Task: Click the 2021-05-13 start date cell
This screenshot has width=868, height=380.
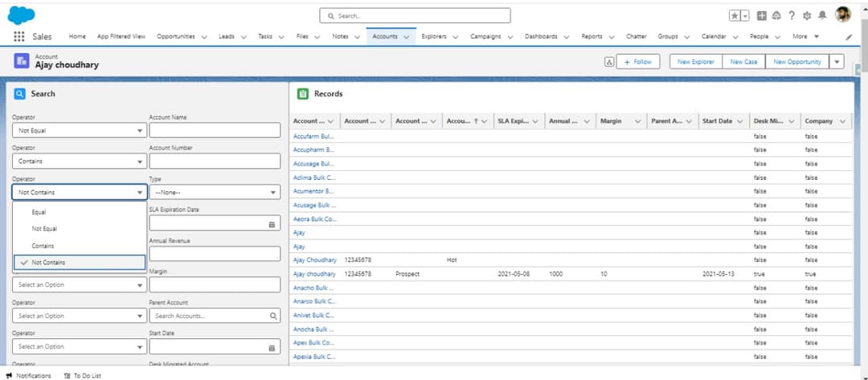Action: (719, 274)
